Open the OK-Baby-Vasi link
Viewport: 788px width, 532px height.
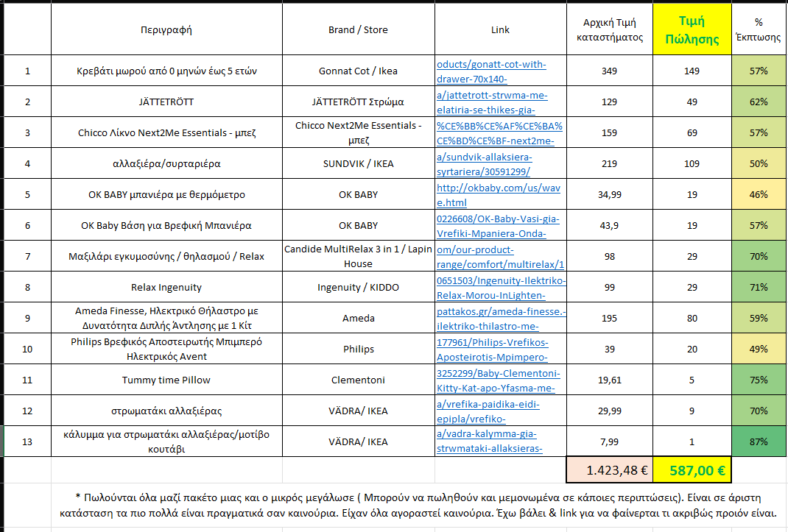(x=498, y=226)
